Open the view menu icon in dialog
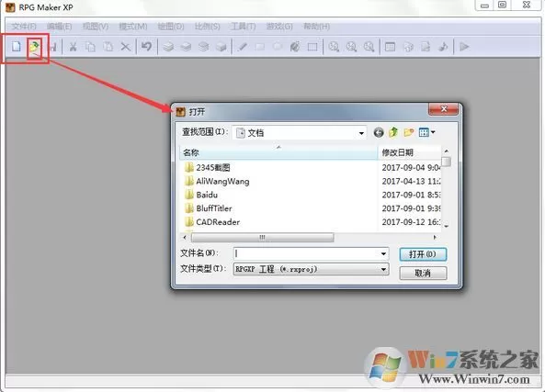 click(426, 132)
